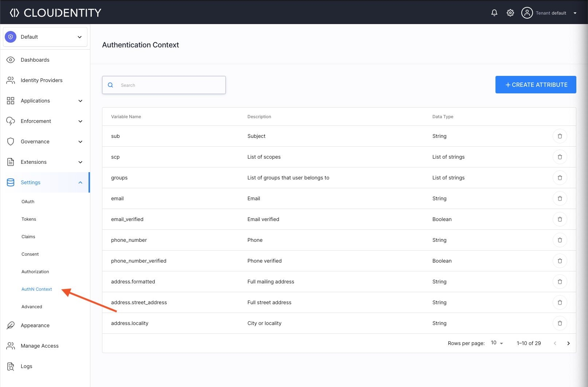This screenshot has height=387, width=588.
Task: Delete the address.formatted attribute
Action: [560, 282]
